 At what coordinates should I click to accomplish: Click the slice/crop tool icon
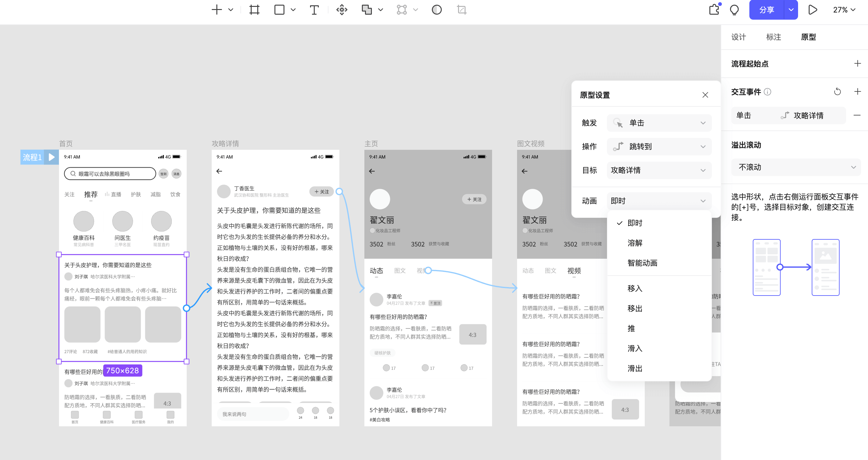pyautogui.click(x=461, y=10)
